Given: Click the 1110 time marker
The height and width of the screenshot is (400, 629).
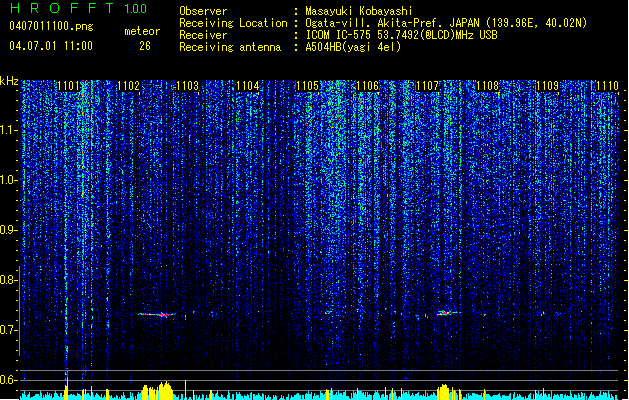Looking at the screenshot, I should 607,86.
